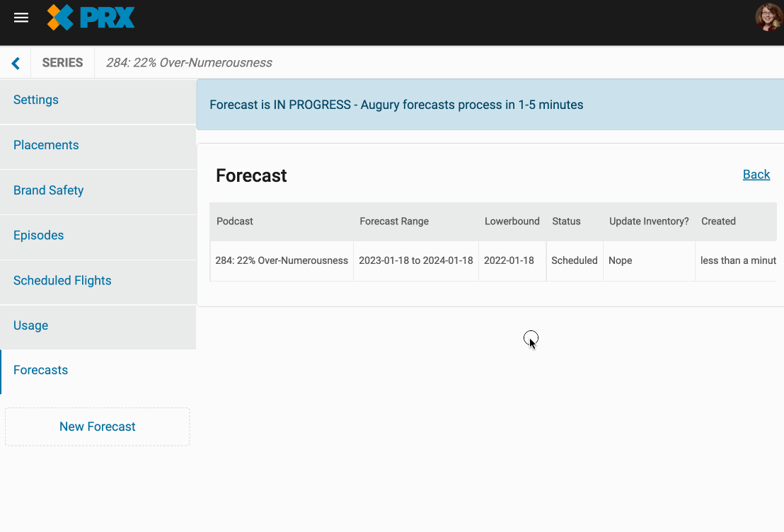Click the podcast cell '284: 22% Over-Numerousness' in table
Image resolution: width=784 pixels, height=532 pixels.
pos(282,260)
